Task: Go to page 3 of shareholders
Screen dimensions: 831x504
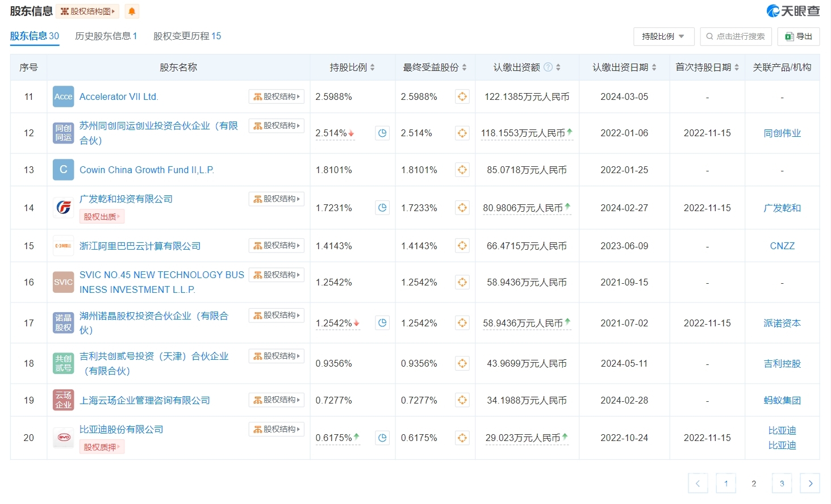Action: (782, 483)
